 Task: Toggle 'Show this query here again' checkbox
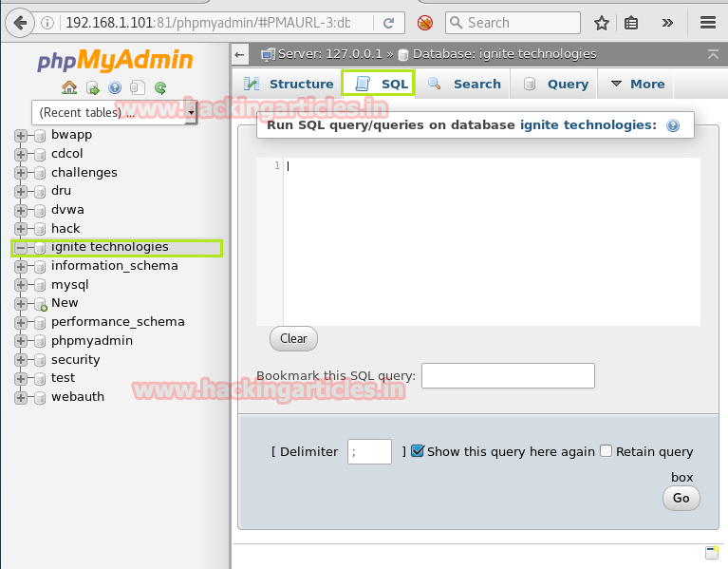417,451
